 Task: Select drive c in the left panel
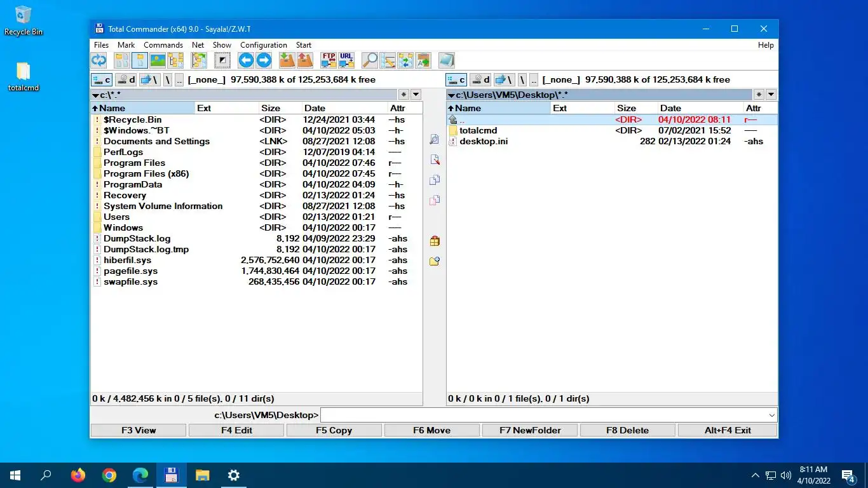(102, 79)
